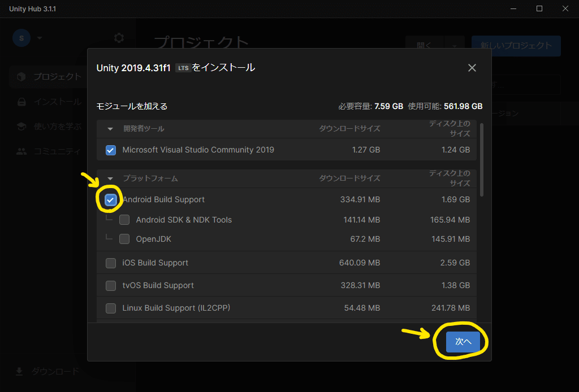Click the 必要容量 7.59 GB text
This screenshot has width=579, height=392.
pyautogui.click(x=371, y=106)
